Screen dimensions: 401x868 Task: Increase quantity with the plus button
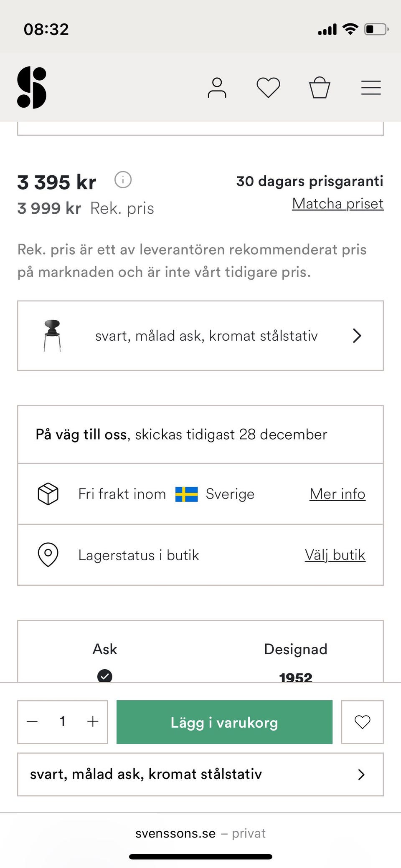pyautogui.click(x=93, y=721)
